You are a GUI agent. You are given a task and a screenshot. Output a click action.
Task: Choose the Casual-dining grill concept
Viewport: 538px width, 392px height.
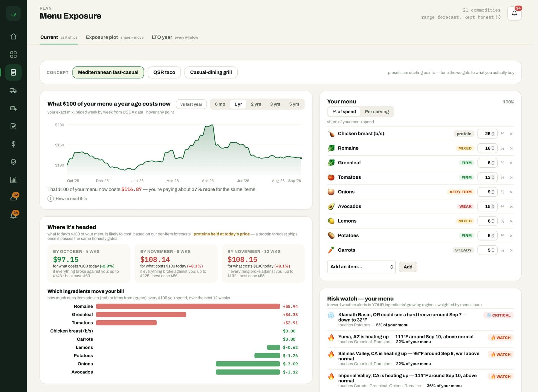point(211,72)
